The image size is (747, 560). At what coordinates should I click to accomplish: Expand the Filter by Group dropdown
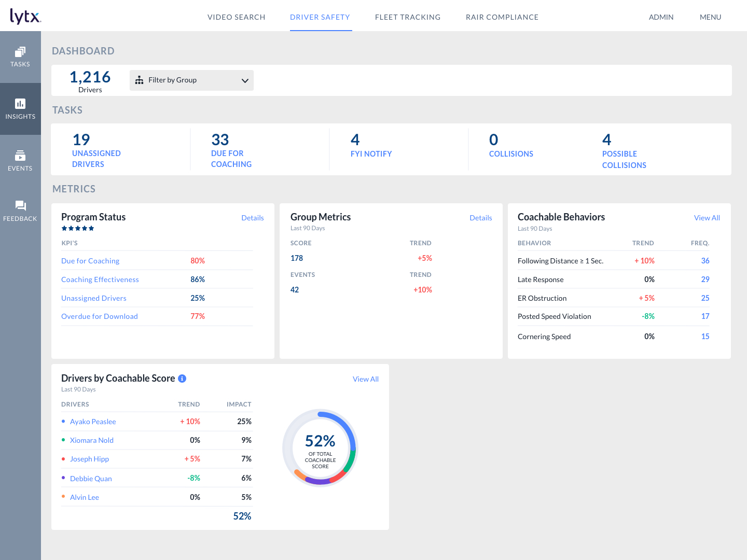pos(244,80)
